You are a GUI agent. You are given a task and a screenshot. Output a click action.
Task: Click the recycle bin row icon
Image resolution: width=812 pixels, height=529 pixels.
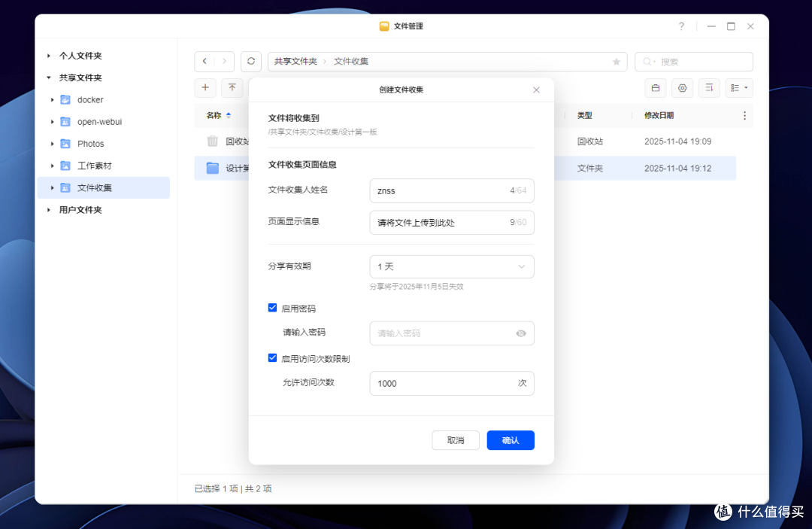coord(212,141)
